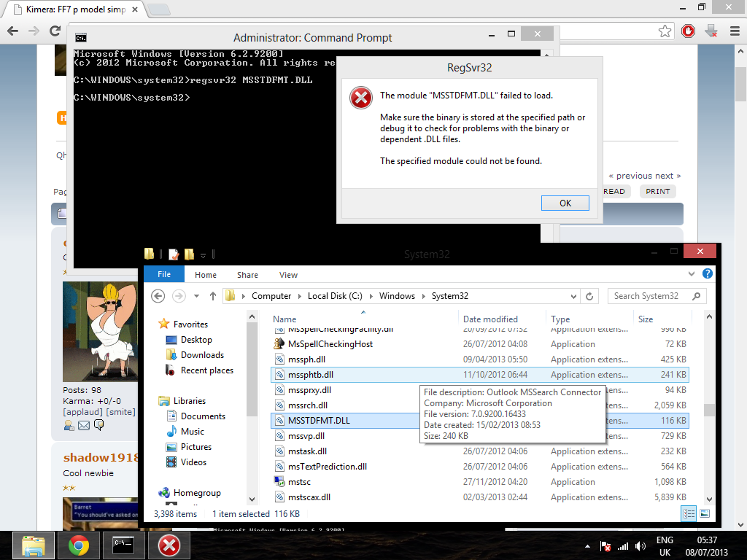Open Command Prompt system menu icon
The image size is (747, 560).
click(81, 38)
